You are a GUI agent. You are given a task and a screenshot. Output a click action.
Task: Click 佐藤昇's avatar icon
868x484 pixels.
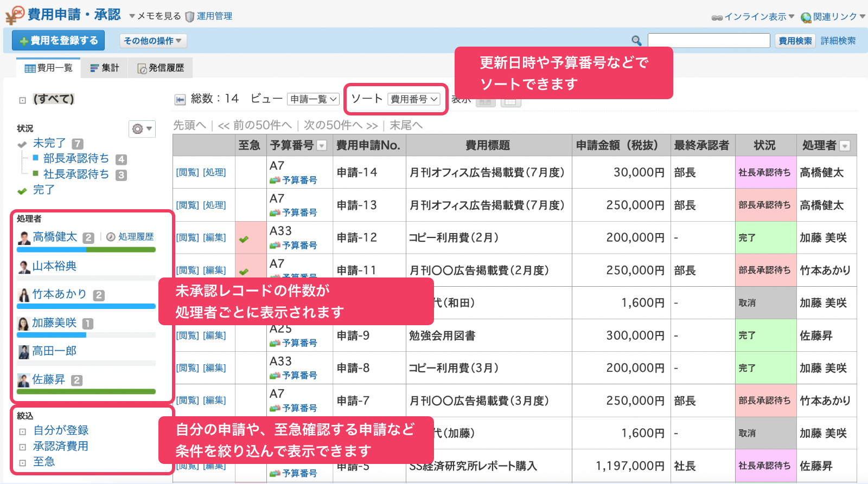coord(23,380)
